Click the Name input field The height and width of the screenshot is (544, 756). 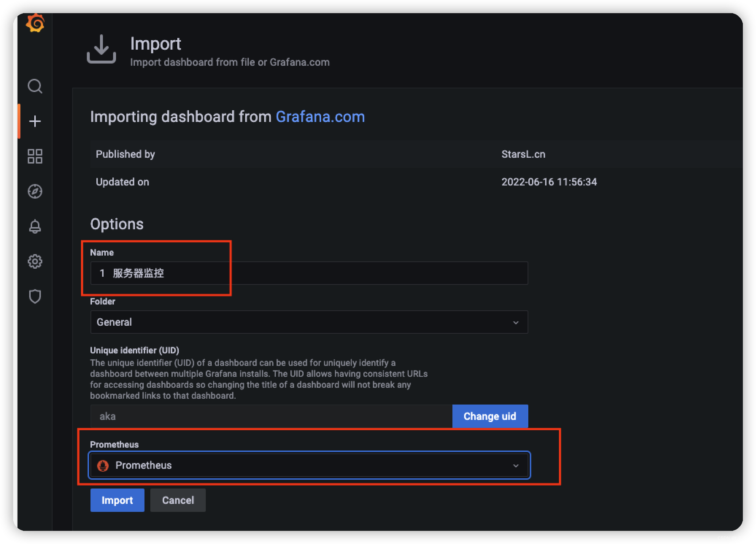[x=309, y=273]
